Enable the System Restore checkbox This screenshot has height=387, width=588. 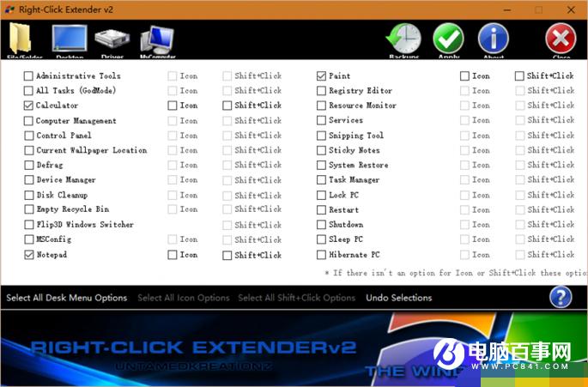321,165
